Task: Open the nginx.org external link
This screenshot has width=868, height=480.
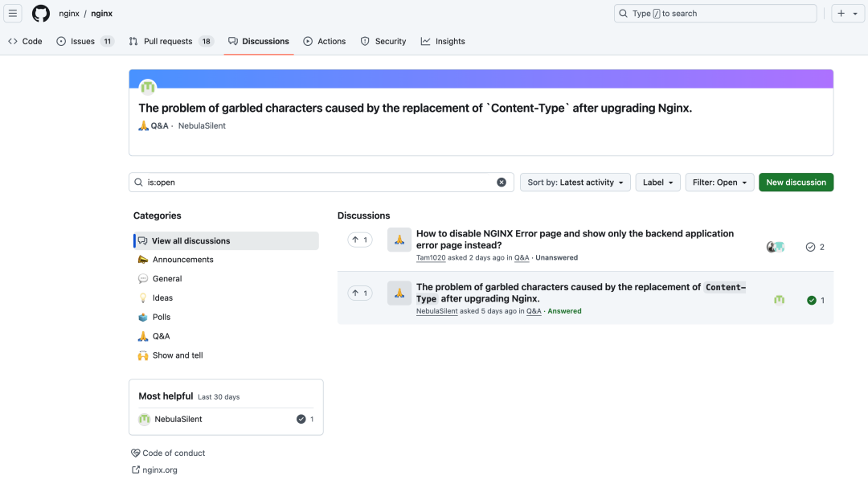Action: [159, 470]
